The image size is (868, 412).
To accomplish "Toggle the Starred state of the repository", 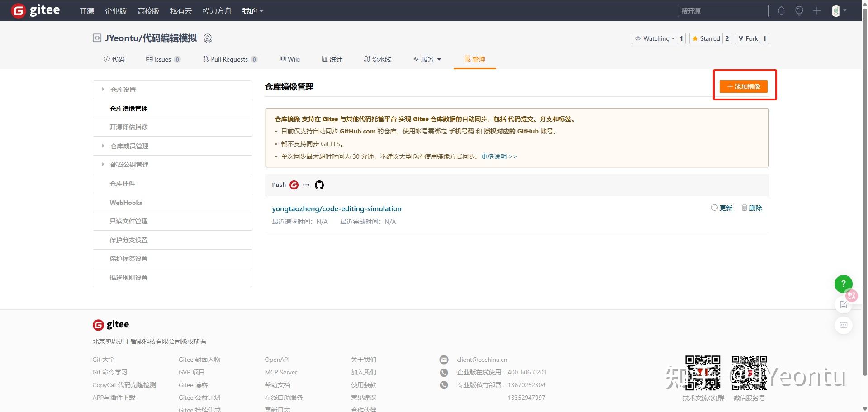I will (706, 38).
